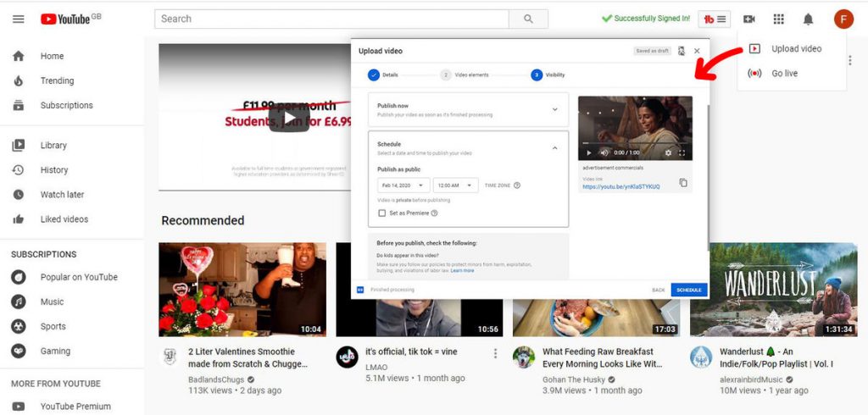Select the Video elements step

[x=465, y=75]
